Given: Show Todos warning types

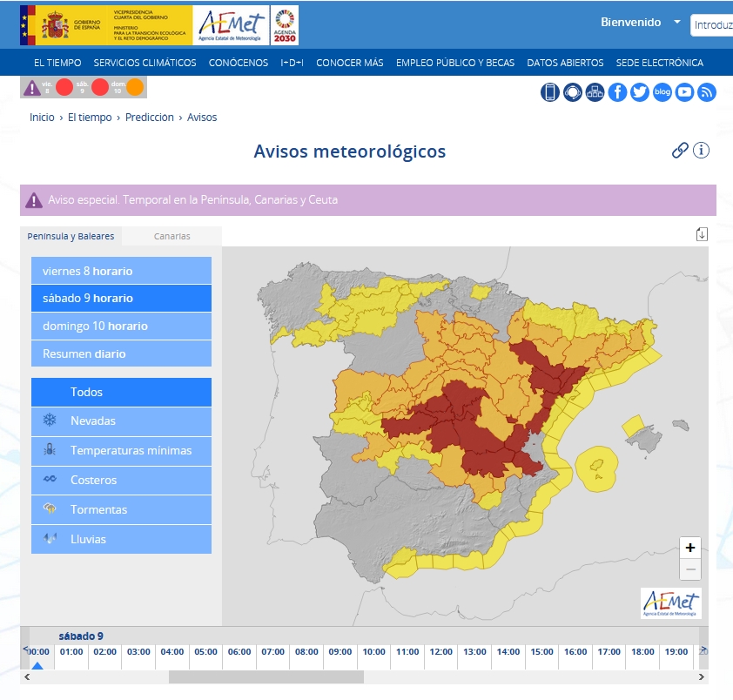Looking at the screenshot, I should (x=121, y=392).
